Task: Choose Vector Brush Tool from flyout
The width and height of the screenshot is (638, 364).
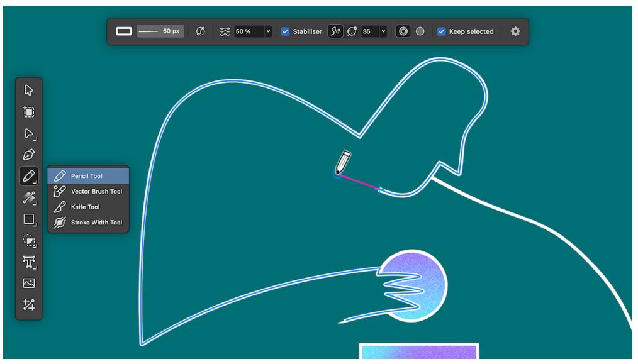Action: click(96, 191)
